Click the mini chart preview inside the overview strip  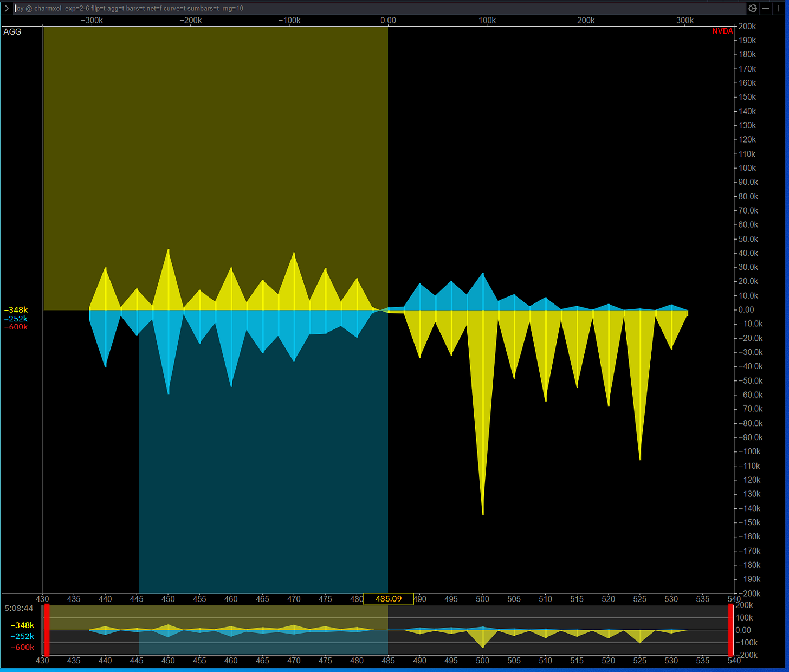click(389, 630)
